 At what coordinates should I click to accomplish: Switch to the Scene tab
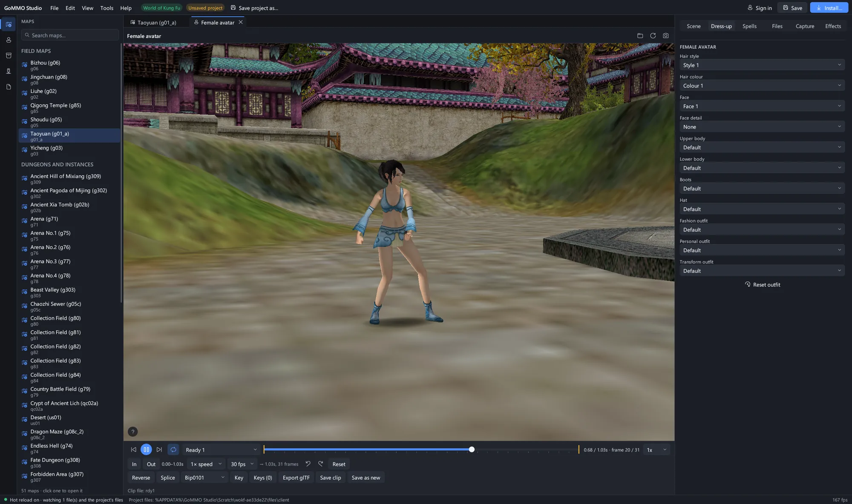pos(694,26)
